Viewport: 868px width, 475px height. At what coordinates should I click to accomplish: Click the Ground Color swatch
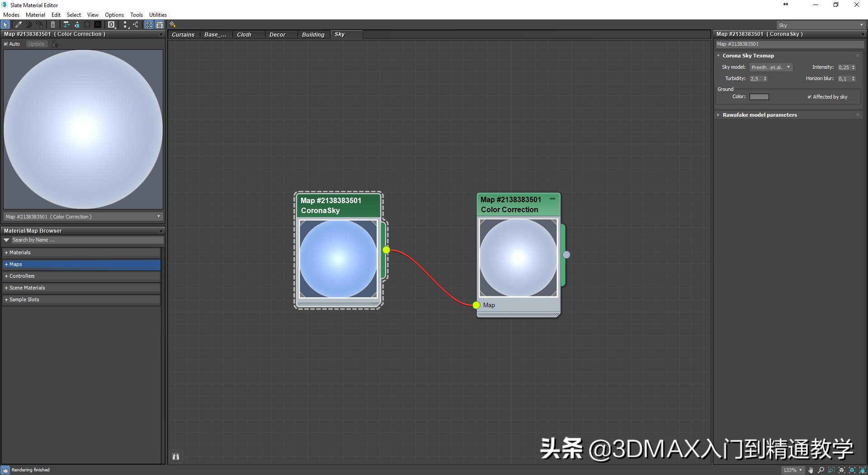(x=759, y=96)
